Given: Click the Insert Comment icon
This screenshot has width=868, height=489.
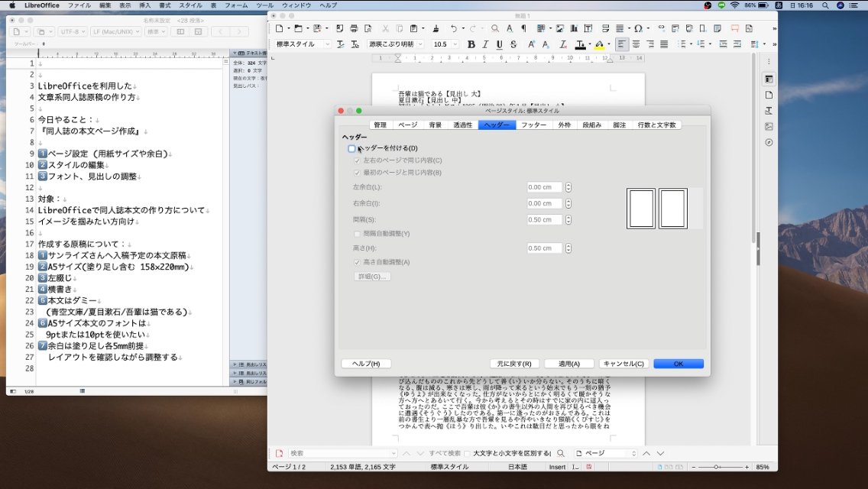Looking at the screenshot, I should pyautogui.click(x=734, y=28).
